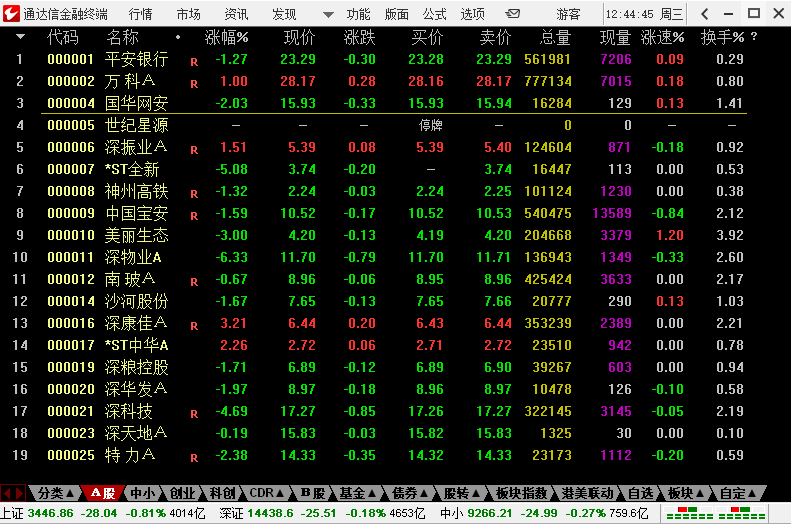Open the 版面 menu

point(397,14)
